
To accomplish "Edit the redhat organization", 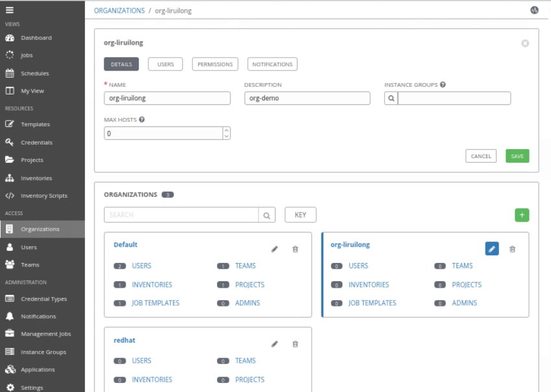I will tap(274, 344).
